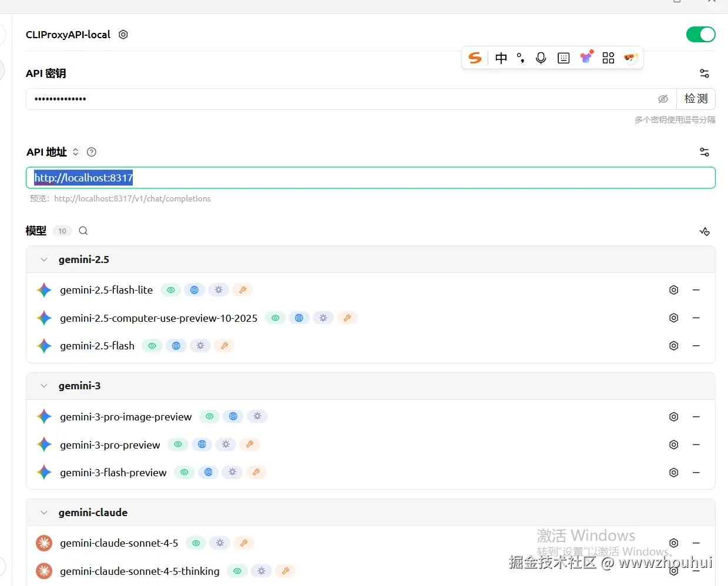Open settings for gemini-3-pro-preview
This screenshot has height=586, width=728.
[674, 444]
